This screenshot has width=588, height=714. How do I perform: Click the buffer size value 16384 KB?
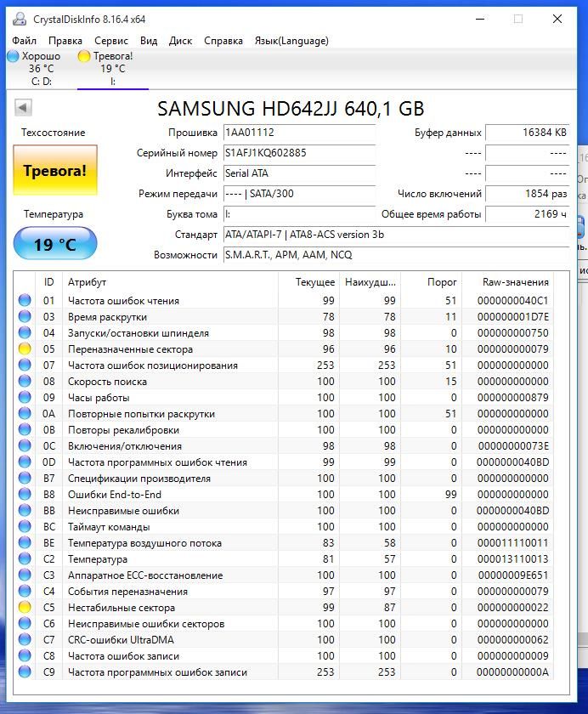coord(527,133)
